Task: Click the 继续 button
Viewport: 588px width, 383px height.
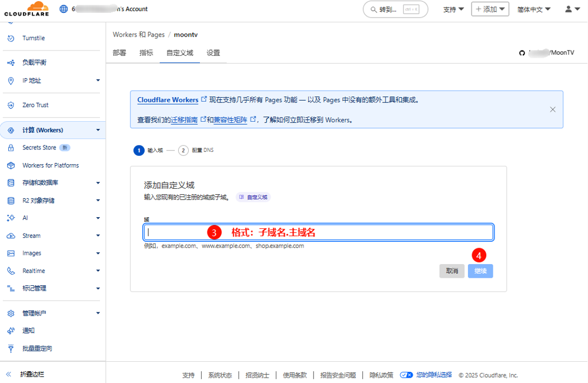Action: tap(480, 271)
